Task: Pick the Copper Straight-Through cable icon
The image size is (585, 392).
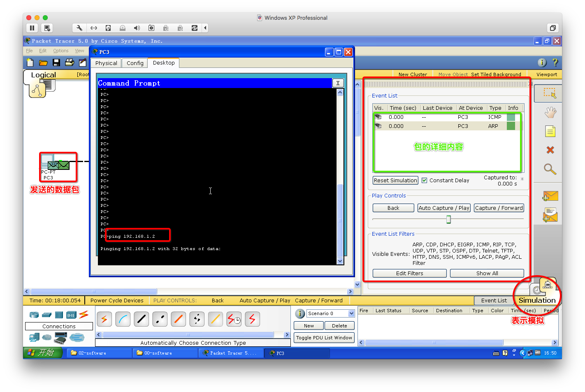Action: [x=142, y=319]
